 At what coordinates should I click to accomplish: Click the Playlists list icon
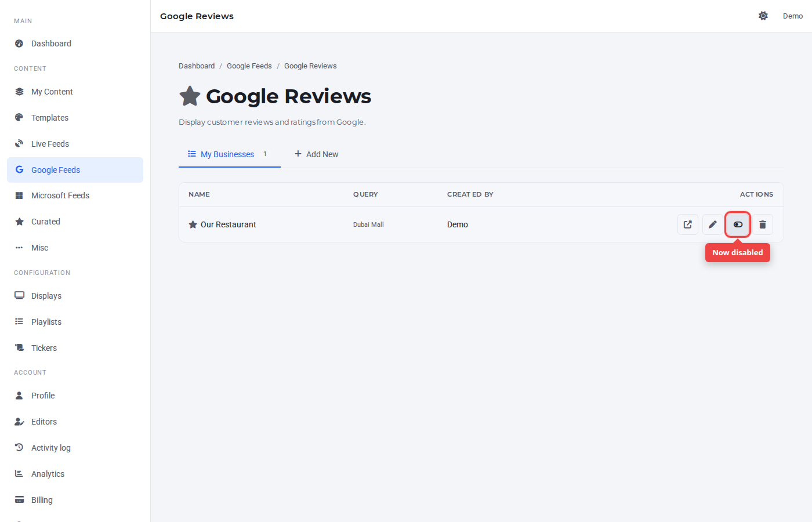click(x=19, y=322)
